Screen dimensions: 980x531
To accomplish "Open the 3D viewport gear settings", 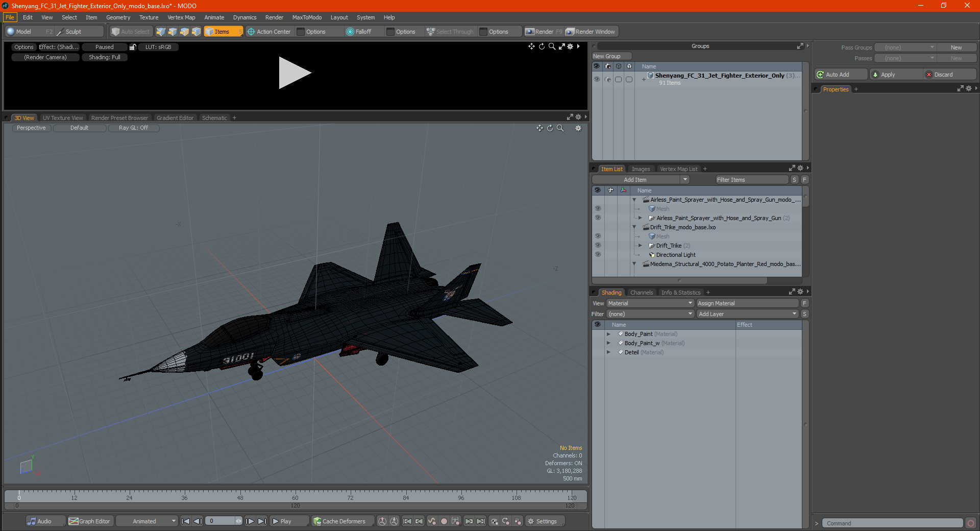I will tap(578, 128).
